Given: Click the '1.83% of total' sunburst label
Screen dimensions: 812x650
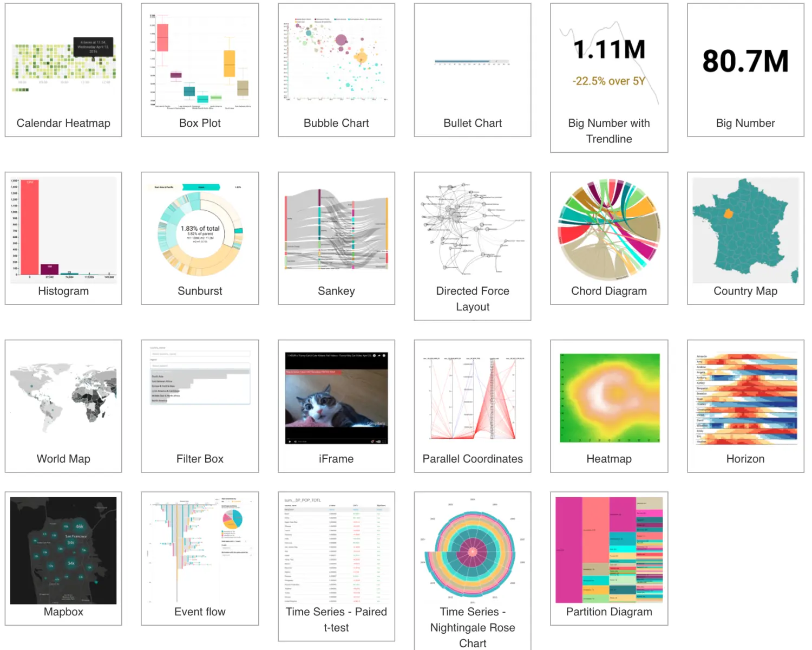Looking at the screenshot, I should coord(200,229).
